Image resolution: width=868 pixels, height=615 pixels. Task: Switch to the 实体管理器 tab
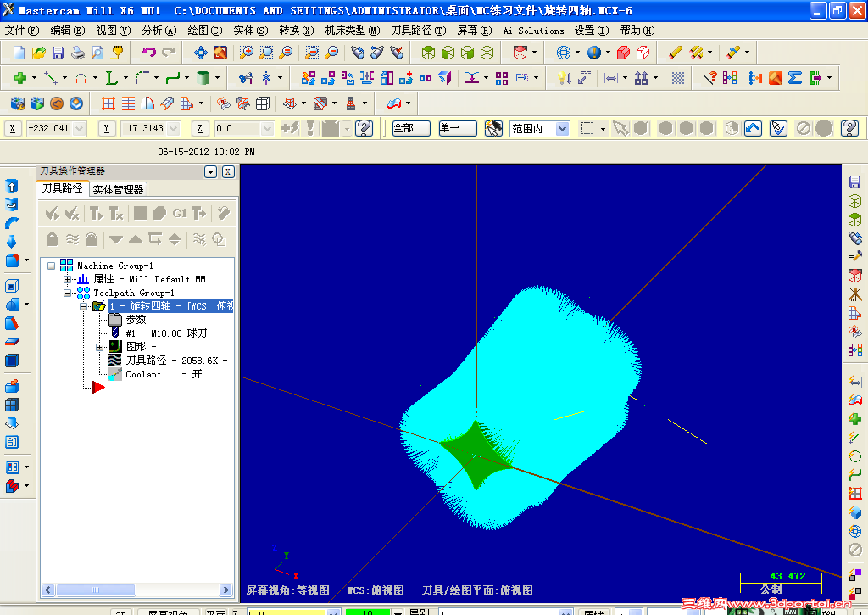[117, 189]
